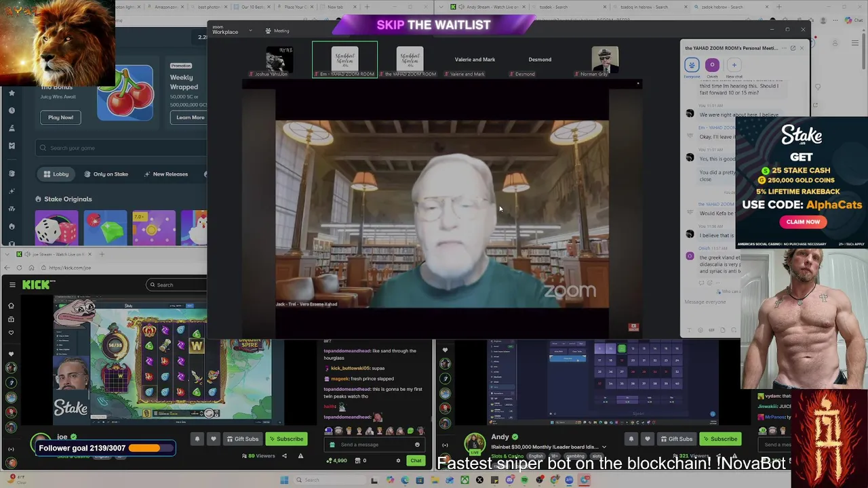Screen dimensions: 868x488
Task: Go back in the kick.com/joe browser window
Action: tap(7, 268)
